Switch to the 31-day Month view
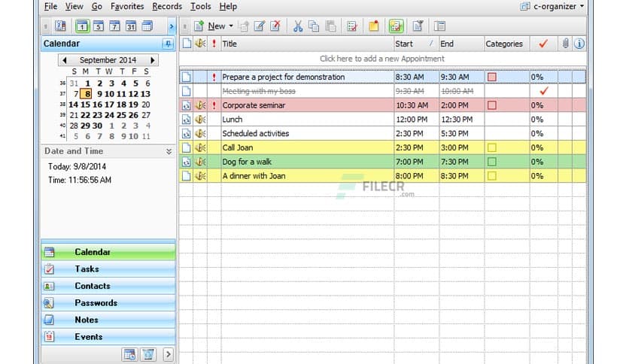Screen dimensions: 629x364 tap(131, 26)
